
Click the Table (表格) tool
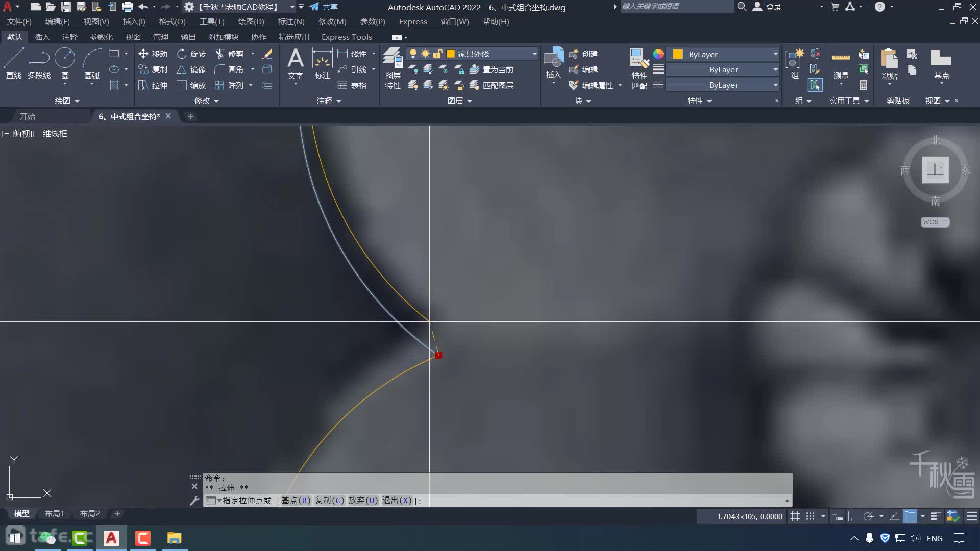[352, 85]
